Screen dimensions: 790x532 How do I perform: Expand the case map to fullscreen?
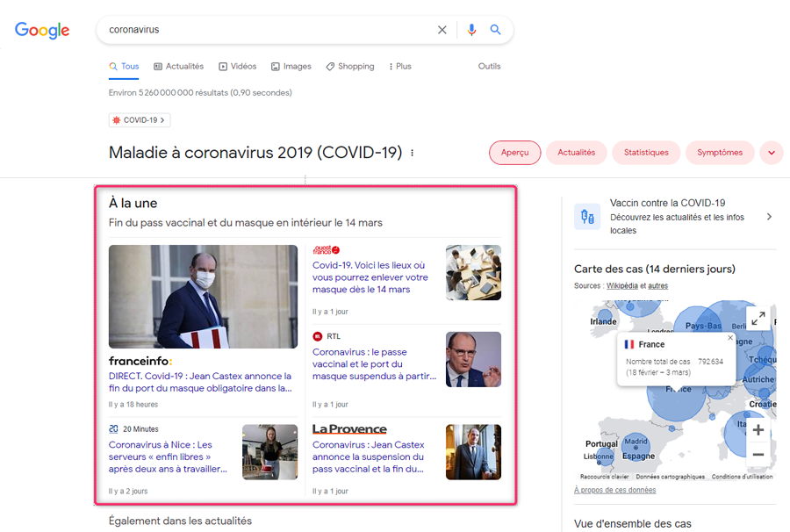[758, 318]
